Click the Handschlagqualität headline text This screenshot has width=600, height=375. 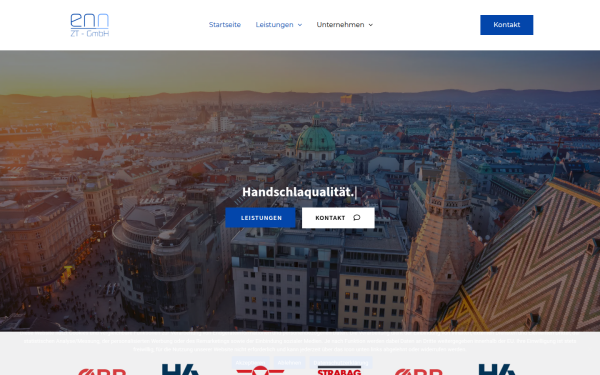298,192
